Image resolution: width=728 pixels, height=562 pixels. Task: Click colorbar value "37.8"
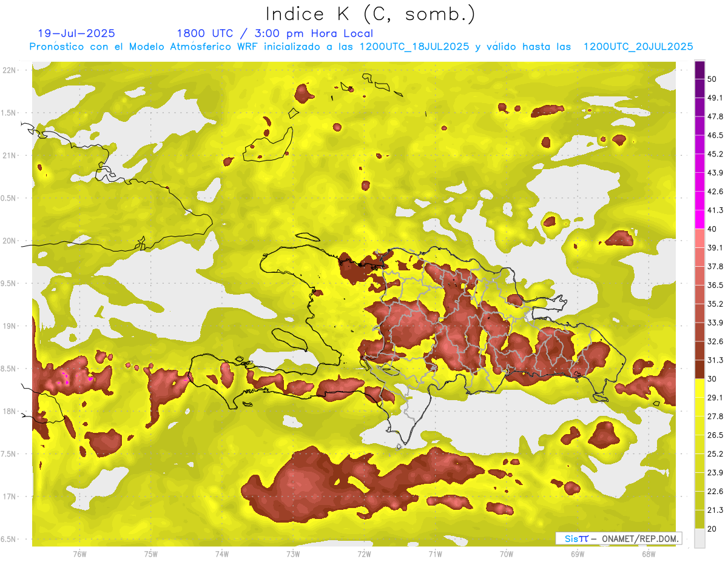[715, 266]
